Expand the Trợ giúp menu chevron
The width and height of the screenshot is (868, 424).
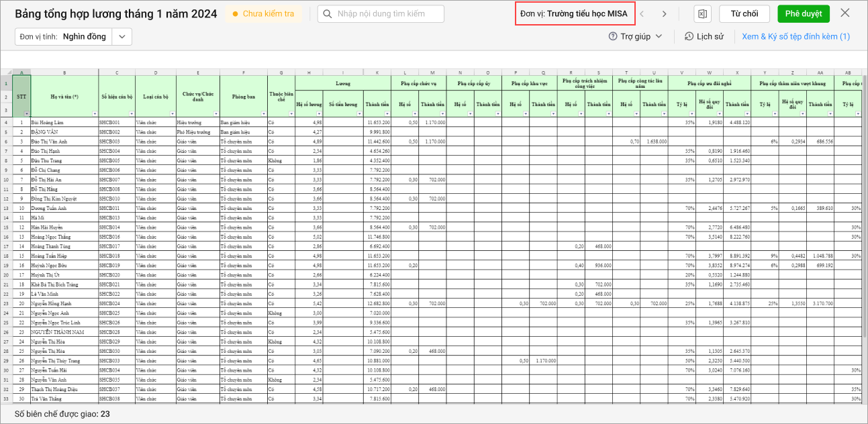[x=659, y=37]
